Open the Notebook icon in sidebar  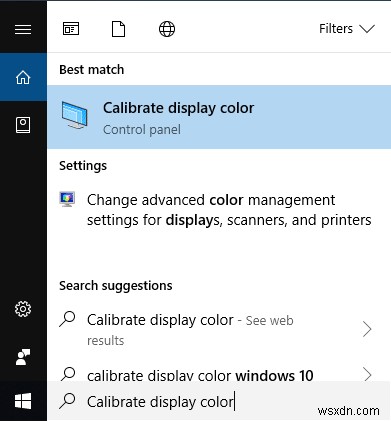pos(23,125)
